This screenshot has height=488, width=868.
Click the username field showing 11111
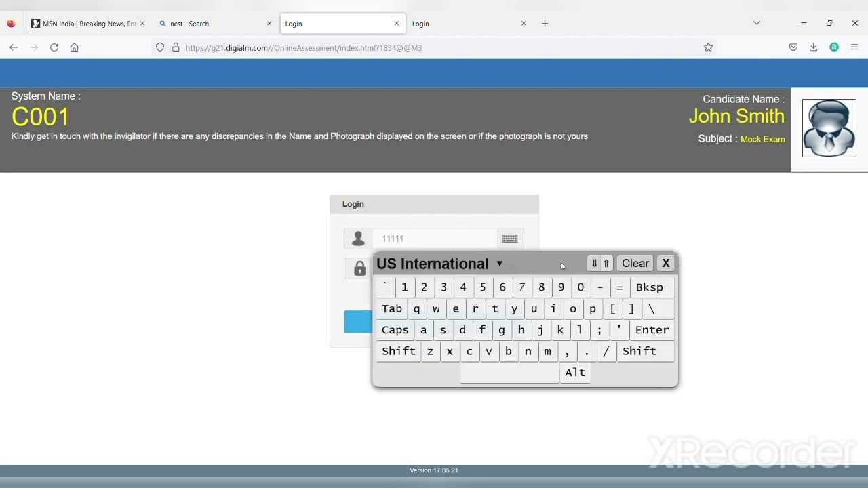pos(434,239)
